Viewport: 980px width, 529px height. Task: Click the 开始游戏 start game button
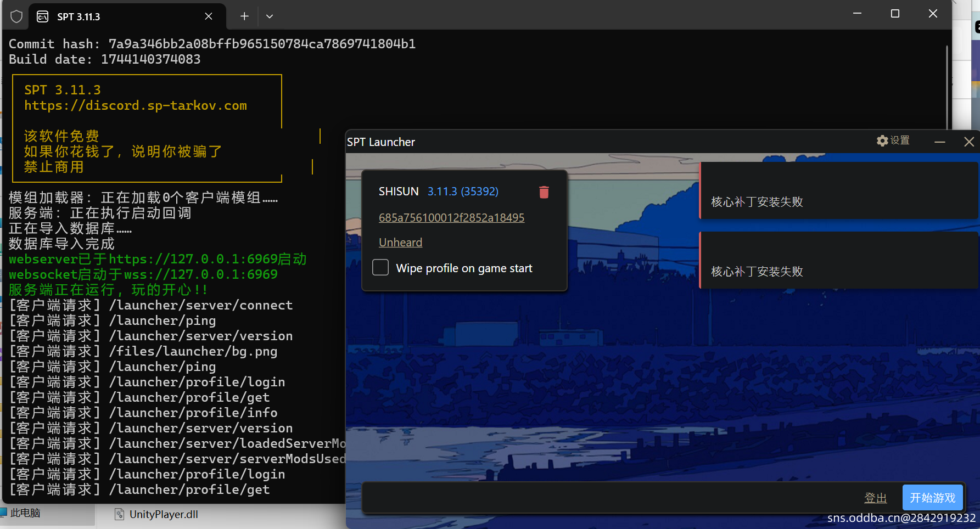(932, 498)
